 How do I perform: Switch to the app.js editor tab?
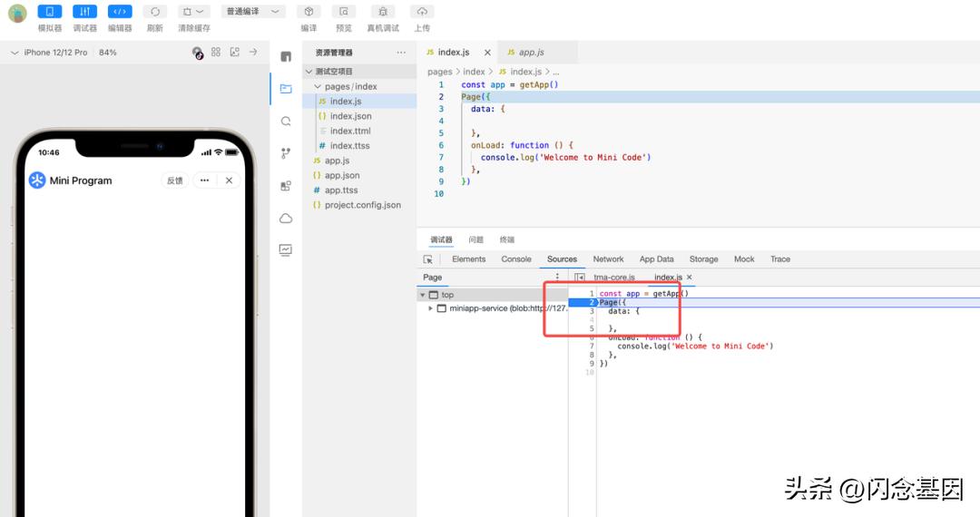(x=531, y=53)
